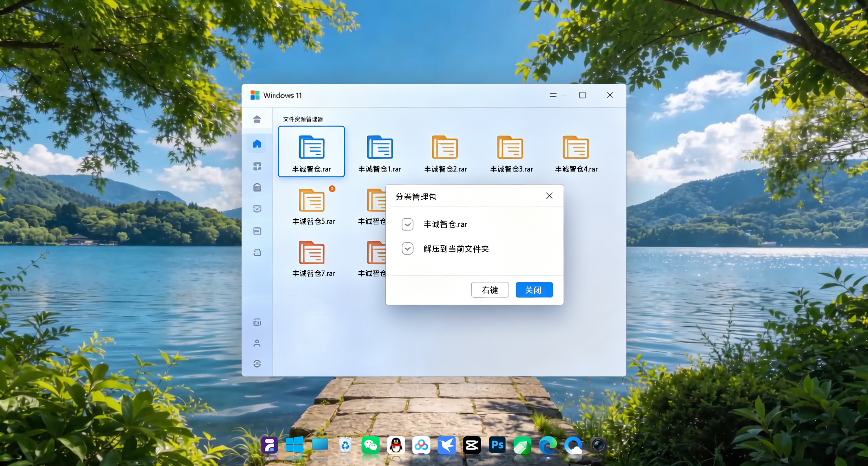Select the blue Home icon in the sidebar
Viewport: 868px width, 466px height.
[257, 144]
